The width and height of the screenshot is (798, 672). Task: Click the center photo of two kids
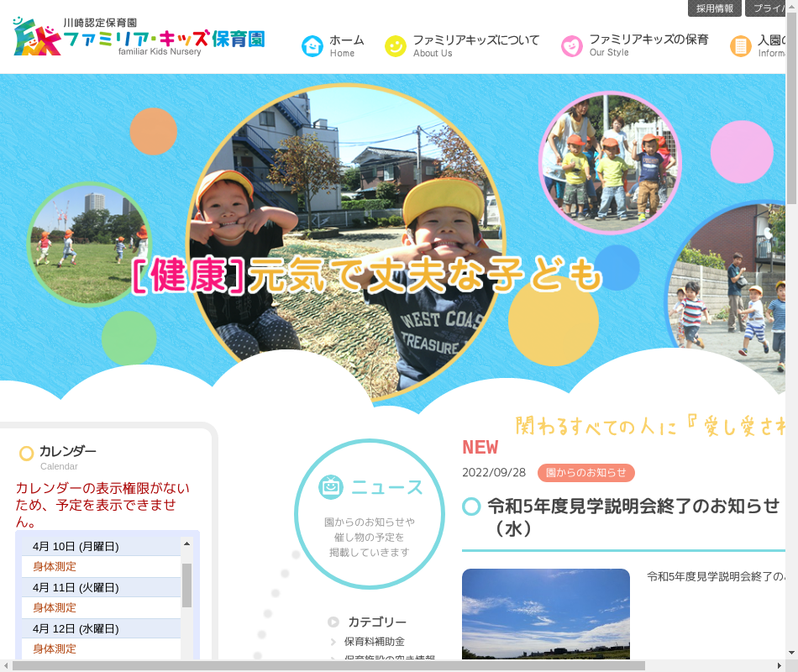click(x=346, y=242)
